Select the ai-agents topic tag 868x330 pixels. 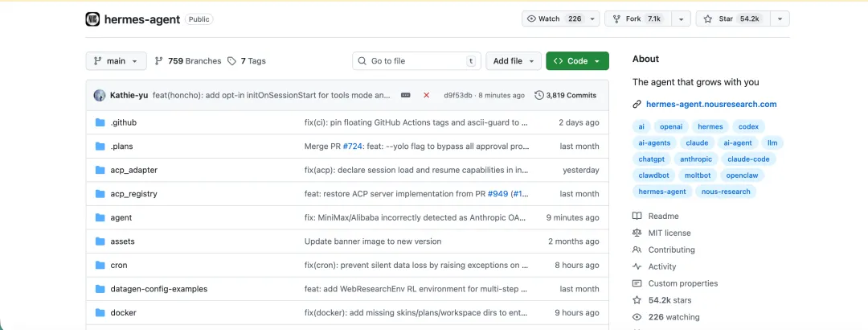(x=654, y=143)
